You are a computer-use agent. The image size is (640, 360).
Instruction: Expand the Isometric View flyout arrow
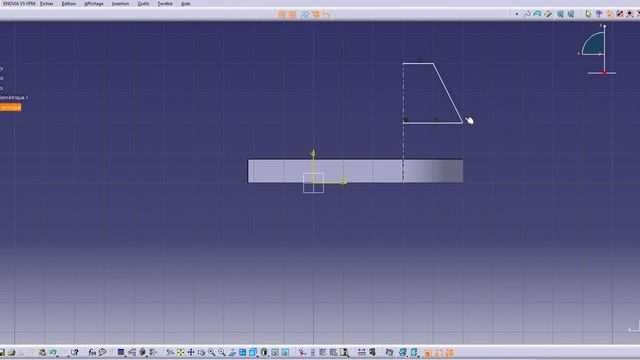coord(258,356)
